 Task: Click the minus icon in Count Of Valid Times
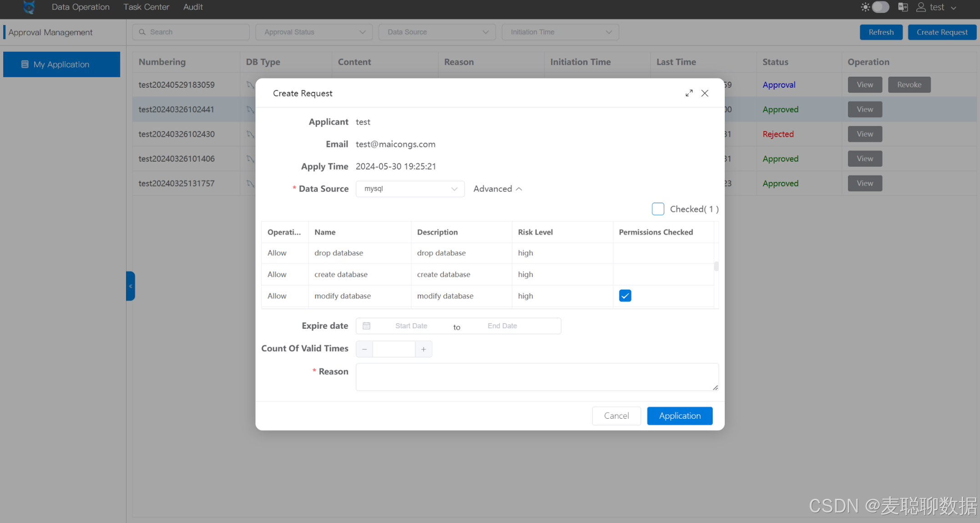point(364,349)
